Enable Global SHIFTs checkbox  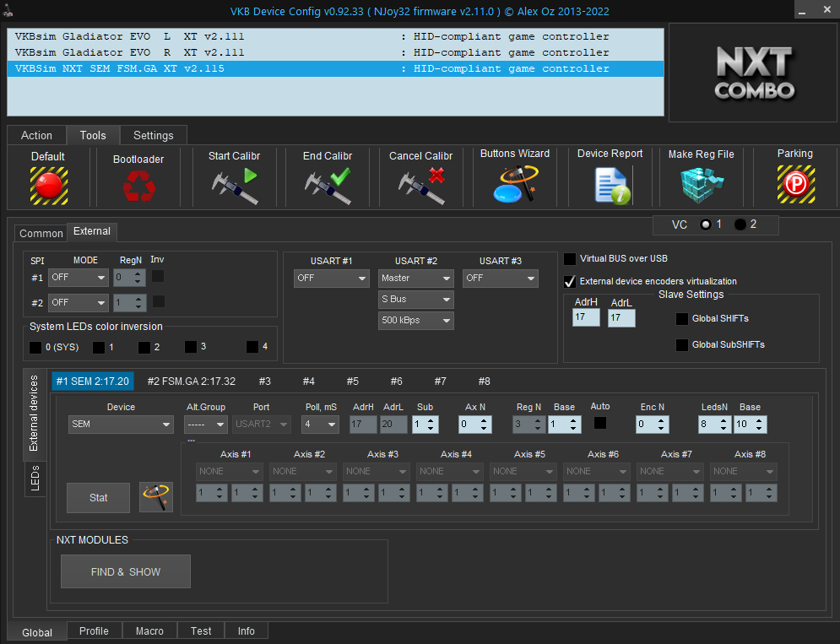tap(682, 319)
